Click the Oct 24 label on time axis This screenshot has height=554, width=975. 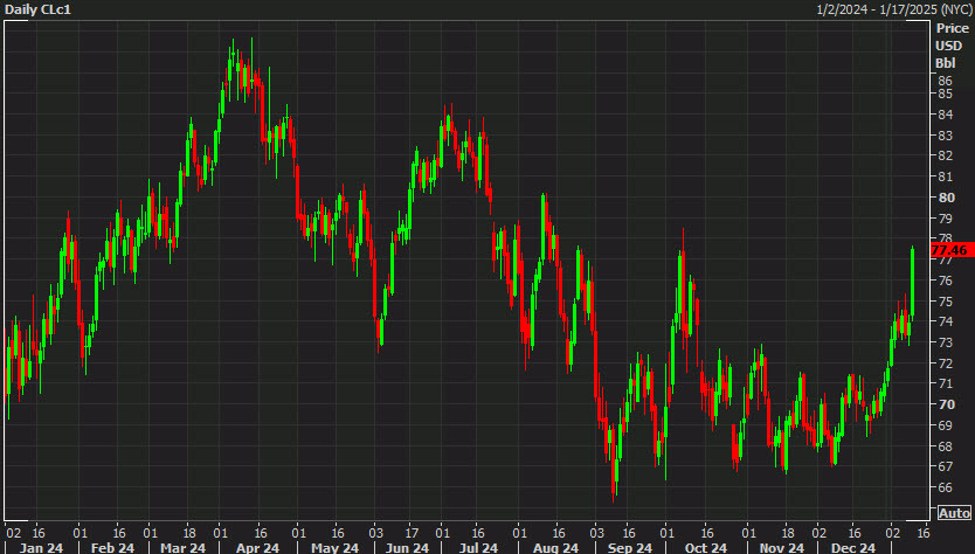[x=704, y=547]
